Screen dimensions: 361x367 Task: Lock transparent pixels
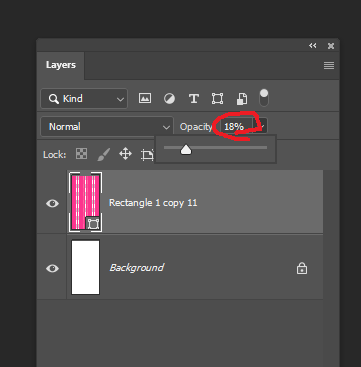(82, 154)
